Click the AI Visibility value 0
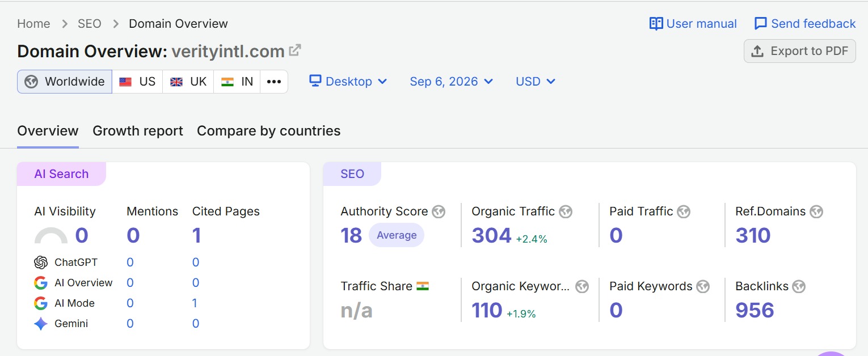This screenshot has height=356, width=868. [82, 235]
